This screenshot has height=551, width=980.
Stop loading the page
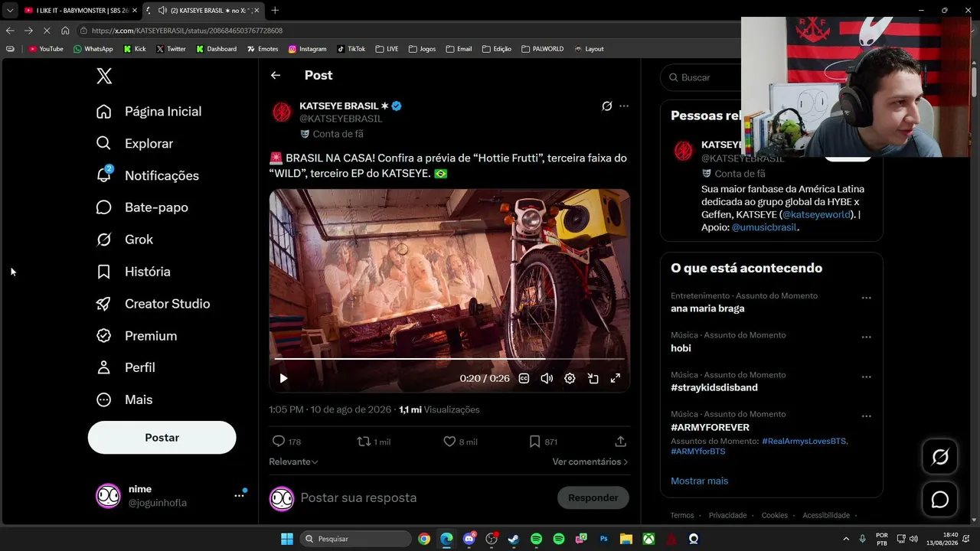(x=47, y=31)
